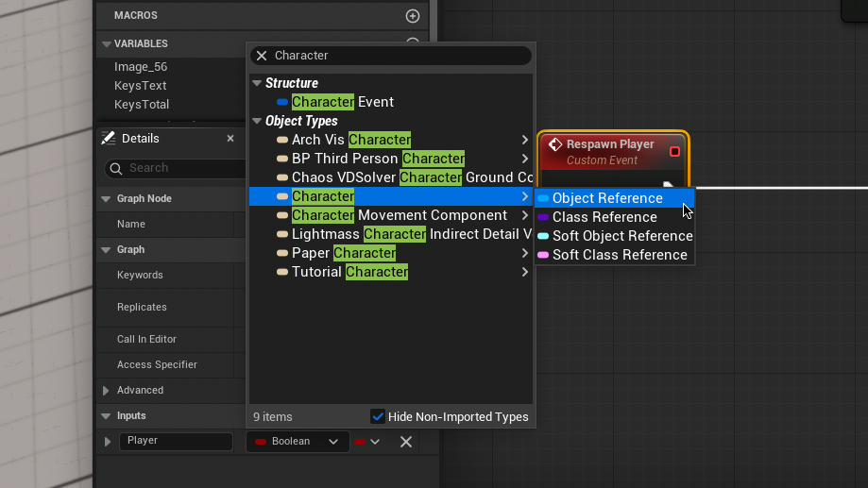Add a new macro with plus icon

pyautogui.click(x=412, y=16)
